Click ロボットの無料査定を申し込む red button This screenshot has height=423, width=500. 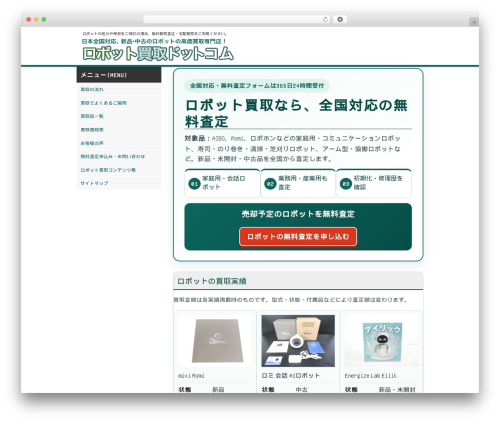[298, 237]
